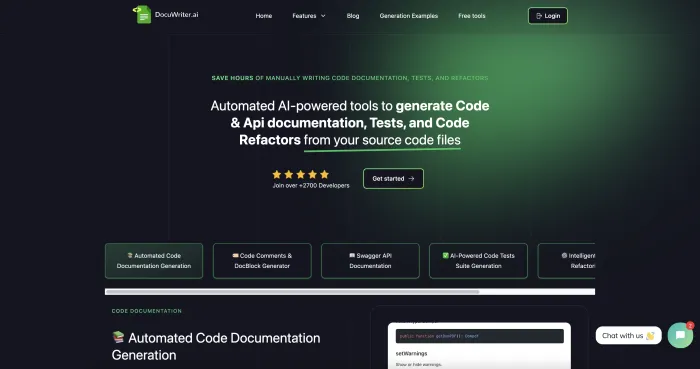
Task: Click the Automated Code Documentation Generation heading
Action: click(216, 347)
